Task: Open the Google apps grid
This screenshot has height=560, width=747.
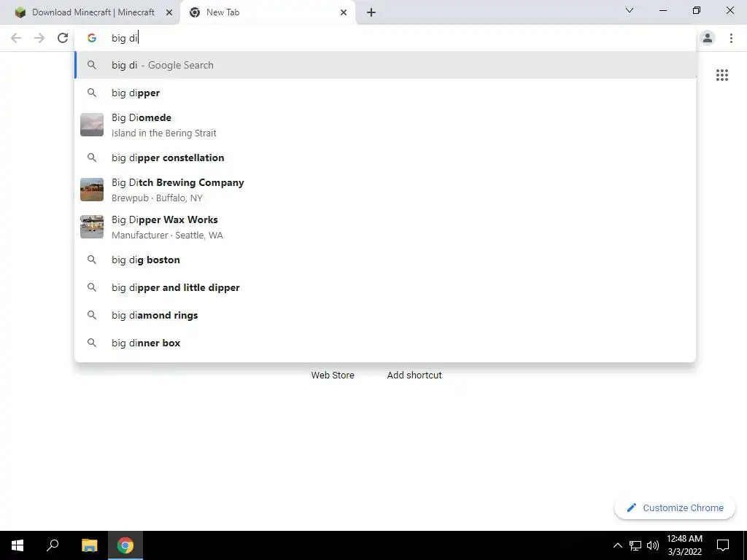Action: [722, 75]
